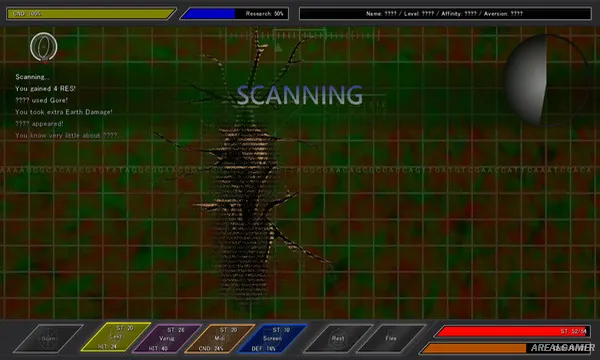Click the creature info bar showing Name ????

click(445, 14)
